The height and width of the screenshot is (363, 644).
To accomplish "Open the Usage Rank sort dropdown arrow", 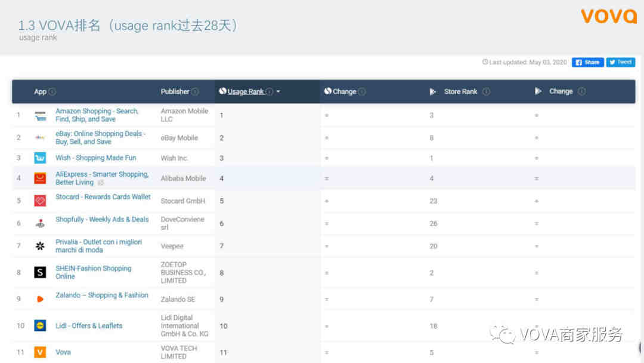I will pyautogui.click(x=278, y=92).
